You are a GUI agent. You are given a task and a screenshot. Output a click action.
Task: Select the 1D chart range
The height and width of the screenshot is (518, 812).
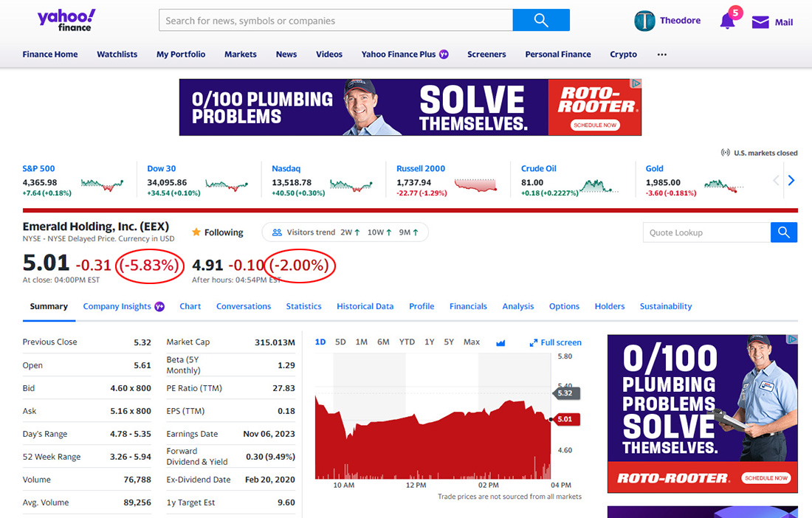coord(320,342)
